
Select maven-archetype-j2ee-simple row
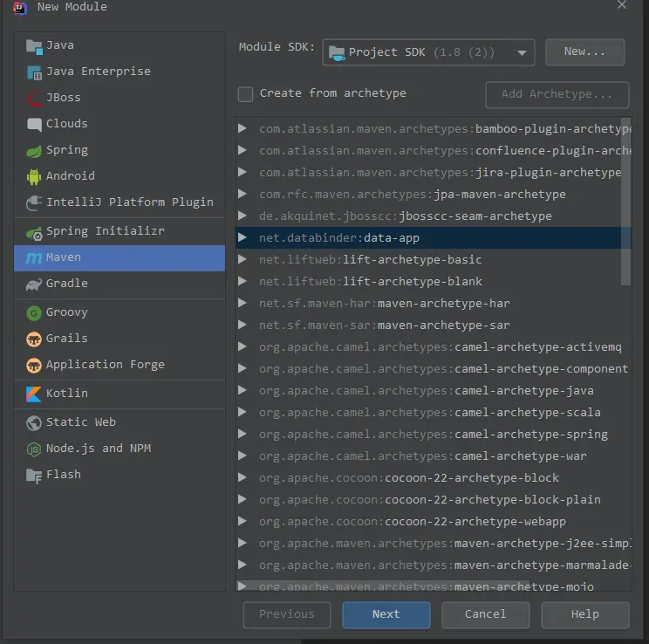point(434,543)
